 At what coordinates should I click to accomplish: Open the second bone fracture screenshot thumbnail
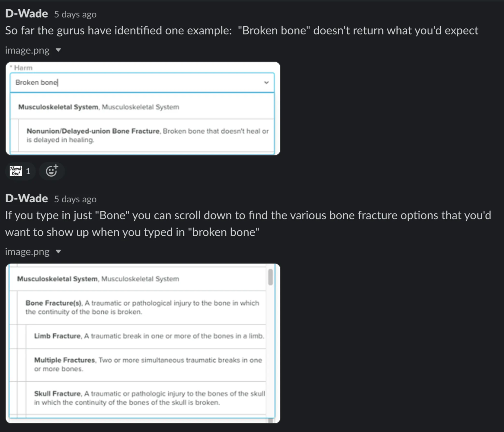(143, 344)
